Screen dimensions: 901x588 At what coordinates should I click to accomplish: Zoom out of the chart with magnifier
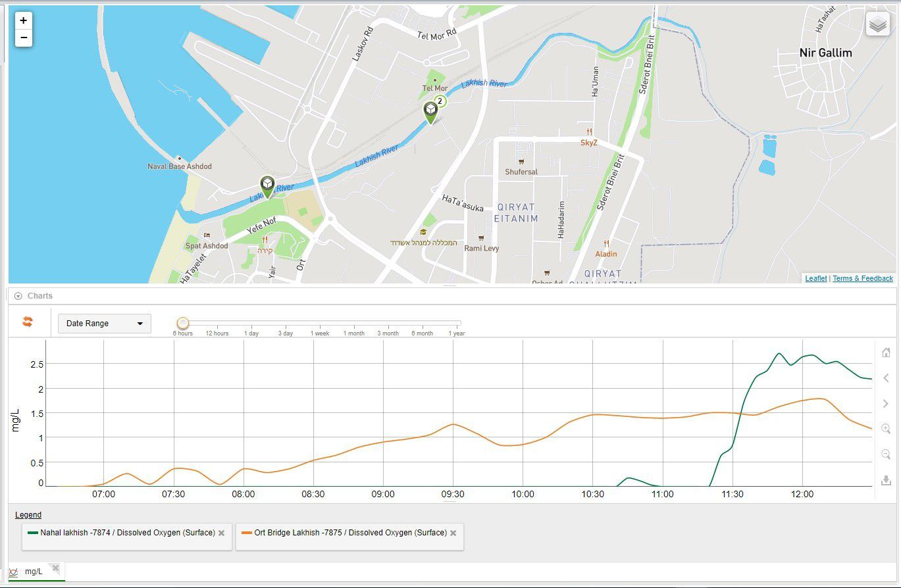(886, 454)
